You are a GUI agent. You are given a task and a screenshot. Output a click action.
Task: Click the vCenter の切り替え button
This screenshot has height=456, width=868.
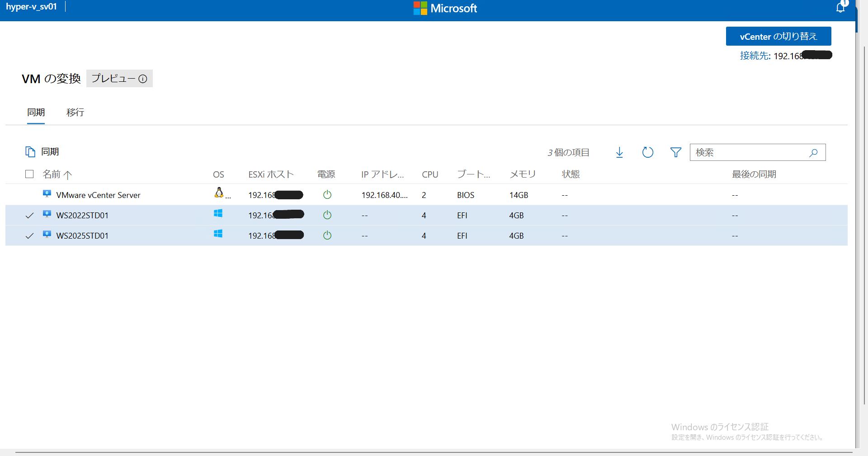(x=778, y=36)
